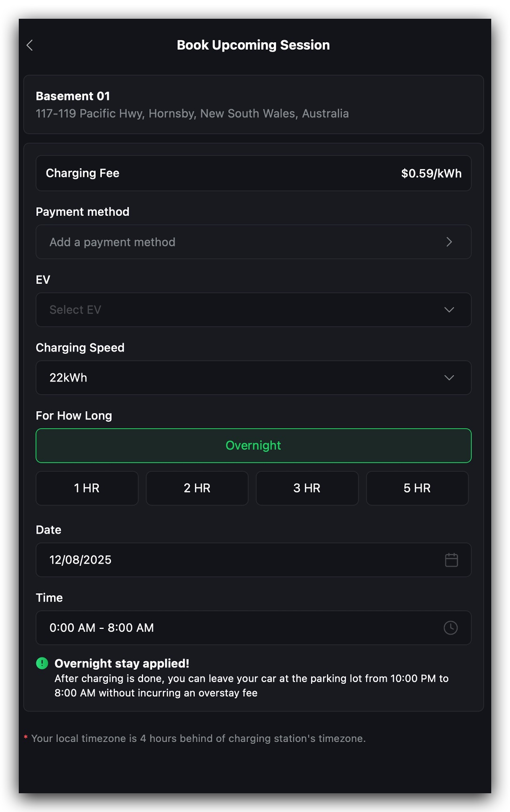Image resolution: width=510 pixels, height=812 pixels.
Task: Choose the 1 HR duration
Action: [87, 488]
